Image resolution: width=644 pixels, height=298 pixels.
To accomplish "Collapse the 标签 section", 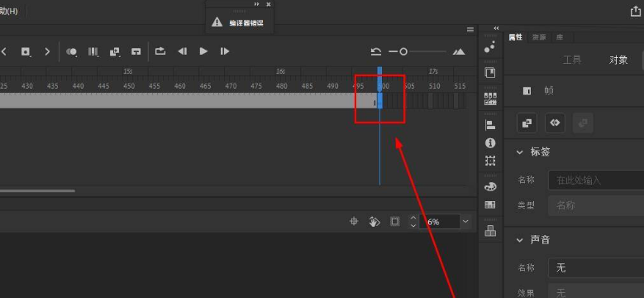I will tap(520, 152).
